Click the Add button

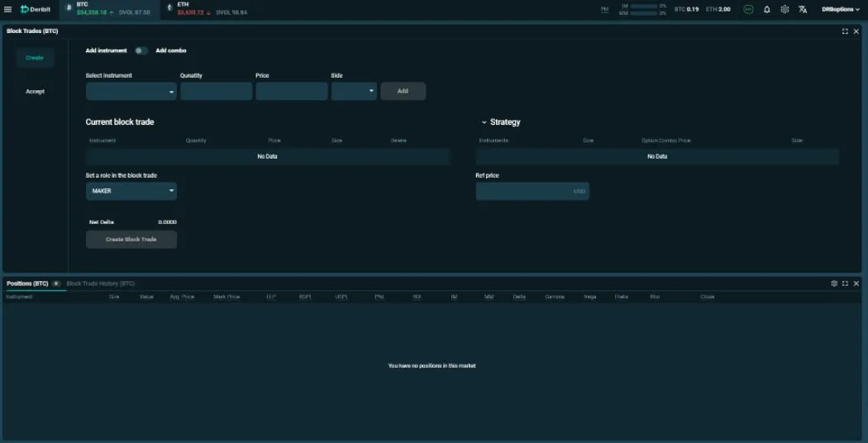click(403, 92)
